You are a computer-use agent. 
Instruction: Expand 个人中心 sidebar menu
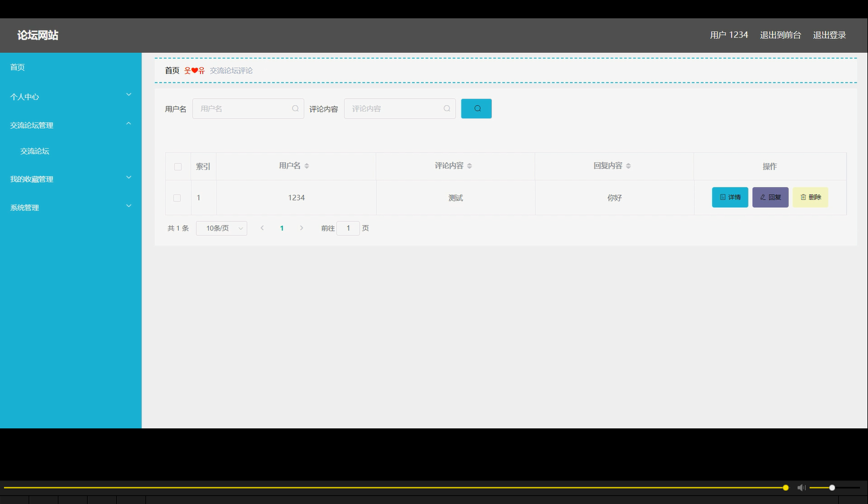(70, 96)
